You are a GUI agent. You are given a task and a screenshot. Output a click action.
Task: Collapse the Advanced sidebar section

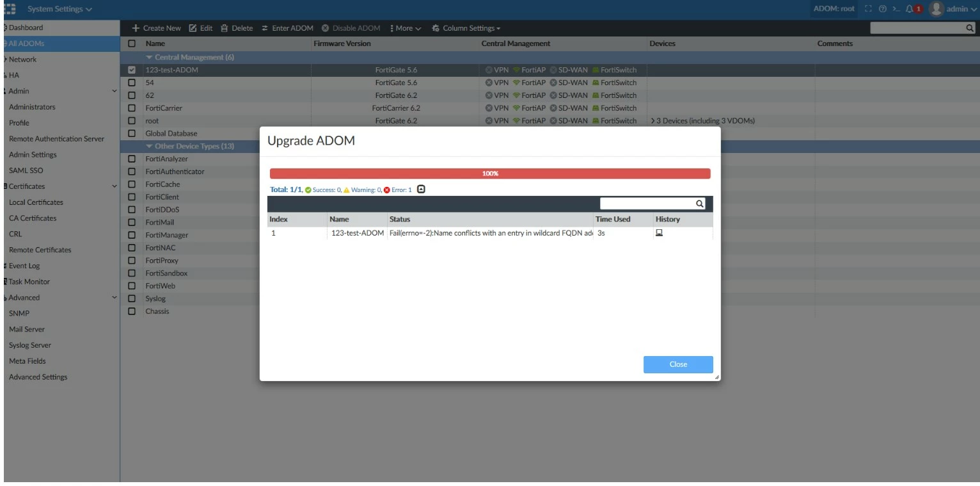(x=115, y=298)
